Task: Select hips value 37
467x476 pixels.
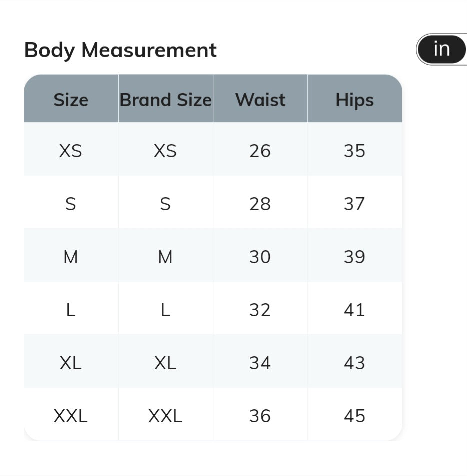Action: [354, 204]
